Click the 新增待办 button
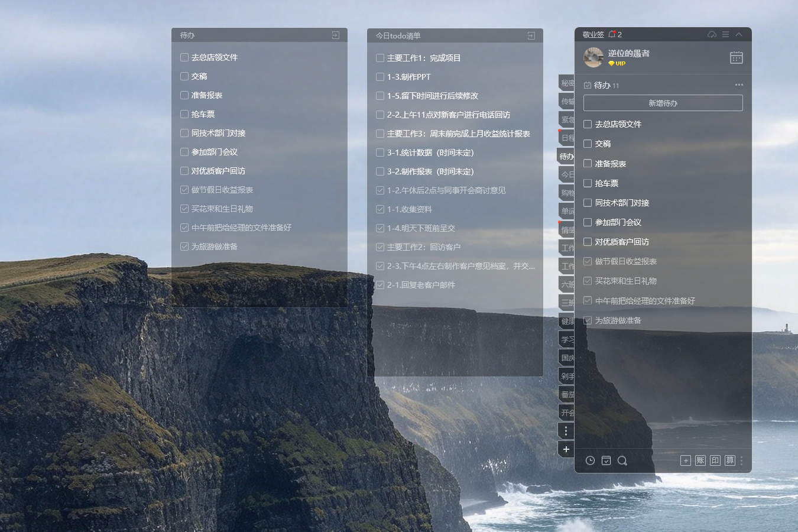 663,103
